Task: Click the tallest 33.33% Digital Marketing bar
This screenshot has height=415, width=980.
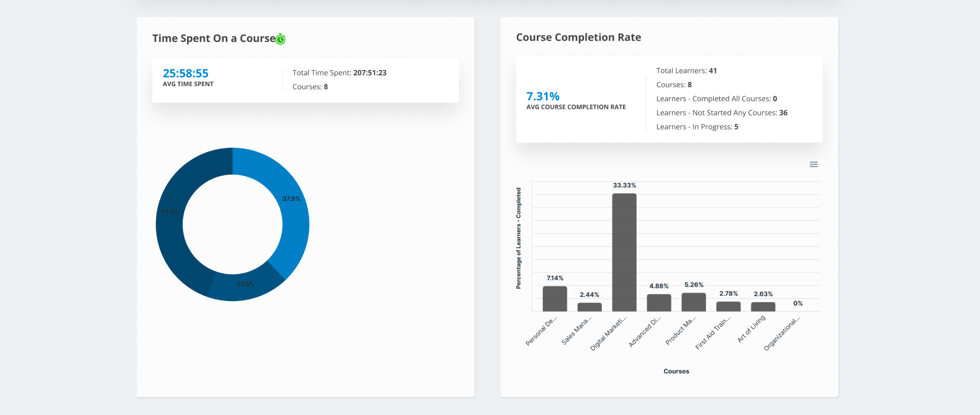Action: click(624, 252)
